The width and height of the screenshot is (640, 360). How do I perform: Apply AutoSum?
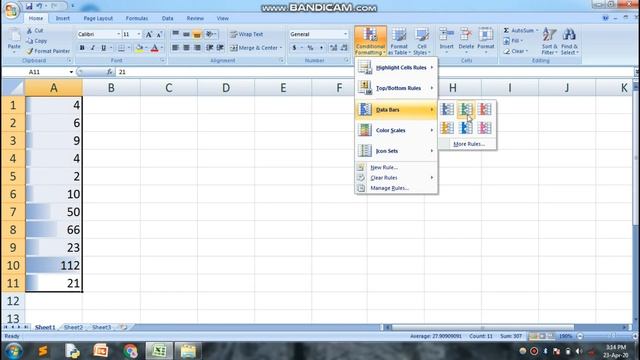tap(518, 31)
